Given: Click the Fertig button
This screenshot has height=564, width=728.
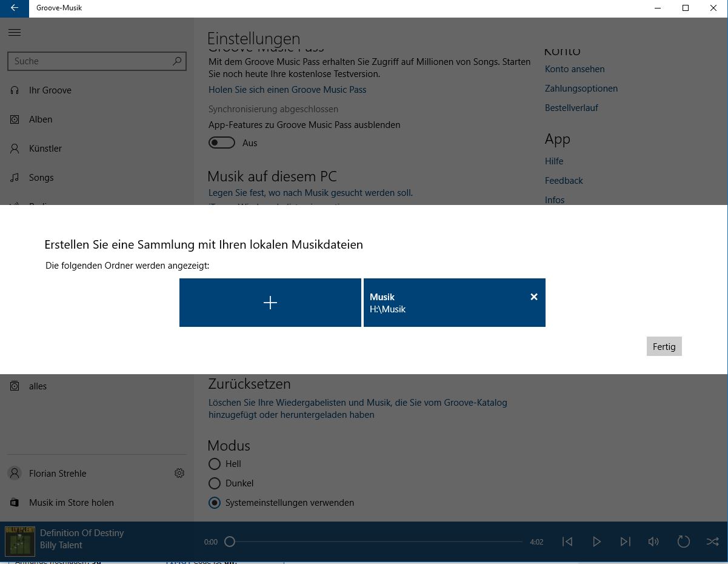Looking at the screenshot, I should click(664, 346).
